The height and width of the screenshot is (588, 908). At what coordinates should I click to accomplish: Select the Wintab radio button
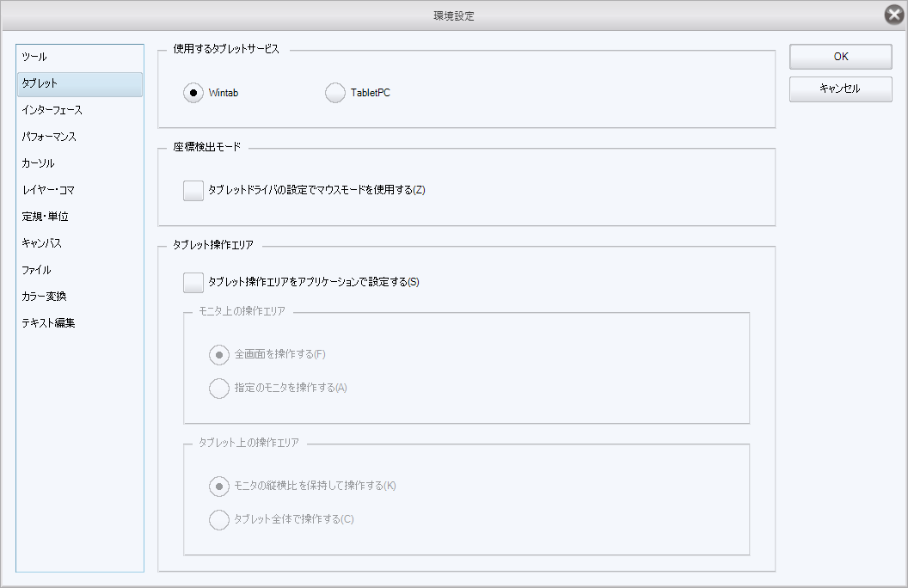193,93
